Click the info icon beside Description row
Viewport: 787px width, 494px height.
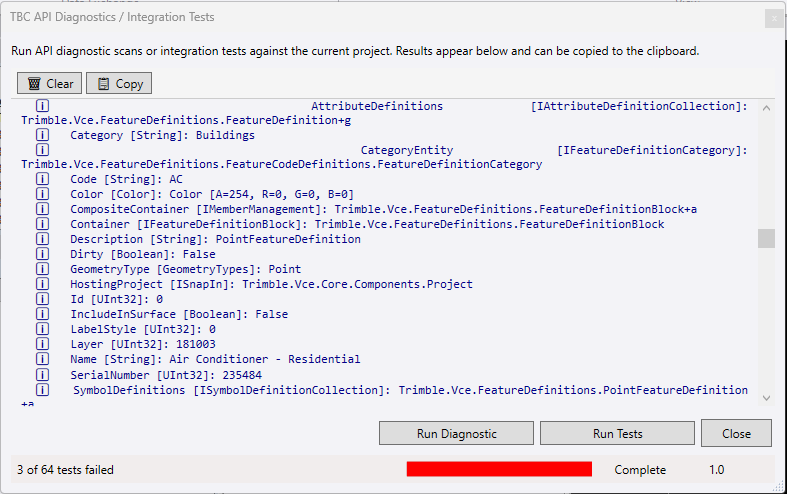pyautogui.click(x=43, y=239)
